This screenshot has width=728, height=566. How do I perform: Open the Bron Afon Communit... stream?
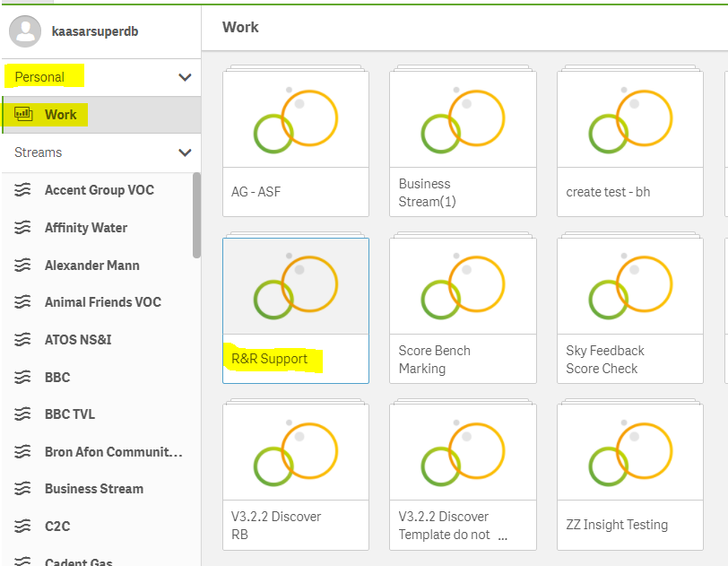[x=101, y=452]
